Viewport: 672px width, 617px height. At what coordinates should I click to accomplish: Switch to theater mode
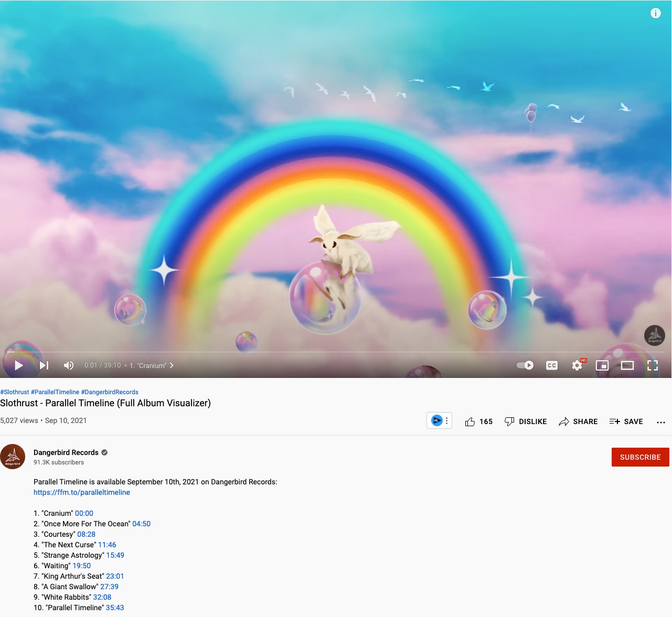[x=627, y=365]
